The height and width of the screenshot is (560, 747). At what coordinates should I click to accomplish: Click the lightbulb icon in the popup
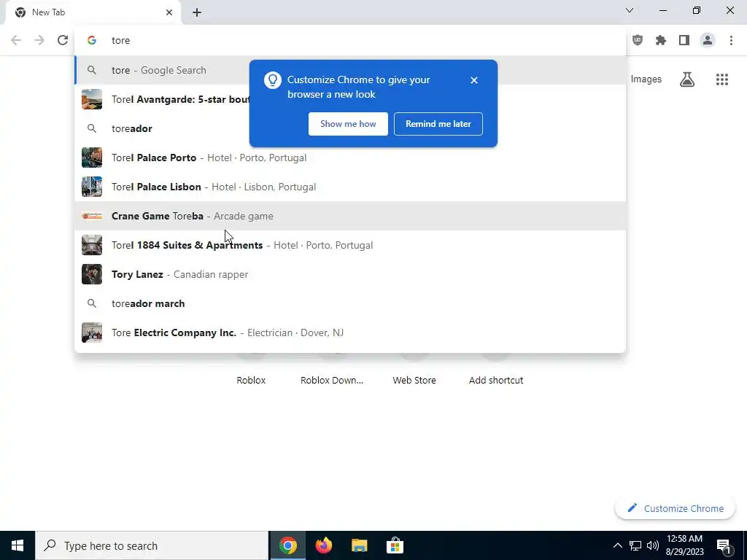(273, 80)
